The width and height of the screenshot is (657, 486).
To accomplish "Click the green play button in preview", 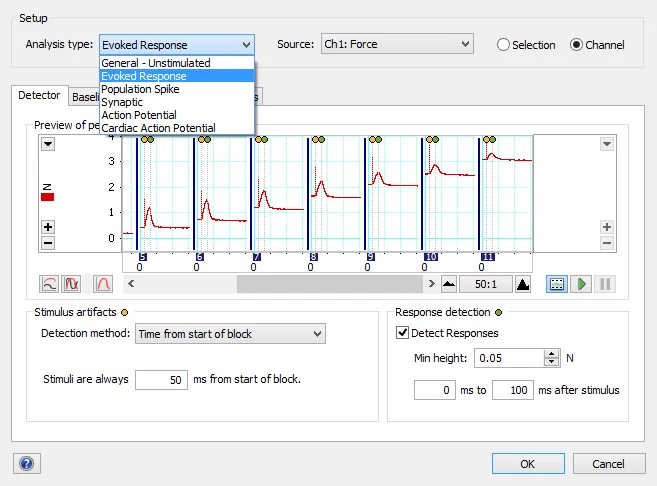I will 581,284.
